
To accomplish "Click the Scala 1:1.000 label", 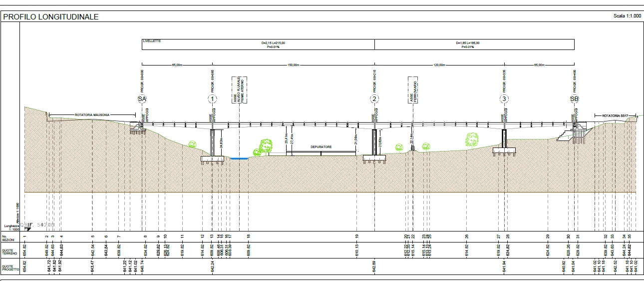I will click(626, 16).
